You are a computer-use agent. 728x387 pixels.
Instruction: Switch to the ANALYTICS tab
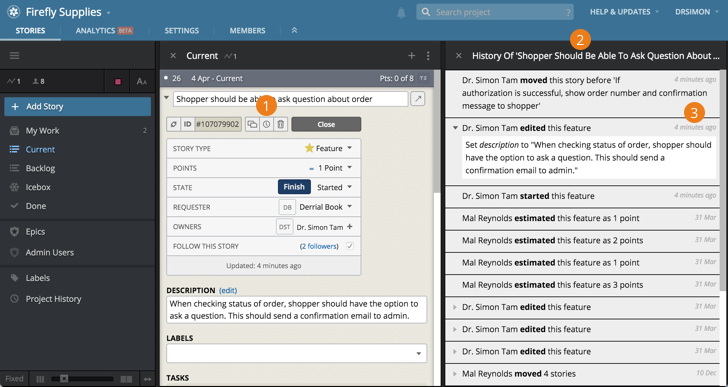click(x=104, y=31)
